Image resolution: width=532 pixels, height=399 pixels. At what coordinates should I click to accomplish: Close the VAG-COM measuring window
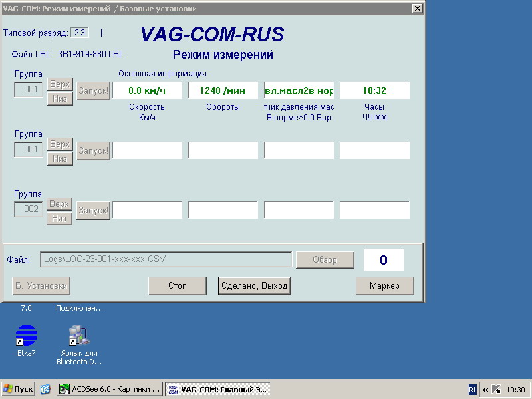click(418, 9)
